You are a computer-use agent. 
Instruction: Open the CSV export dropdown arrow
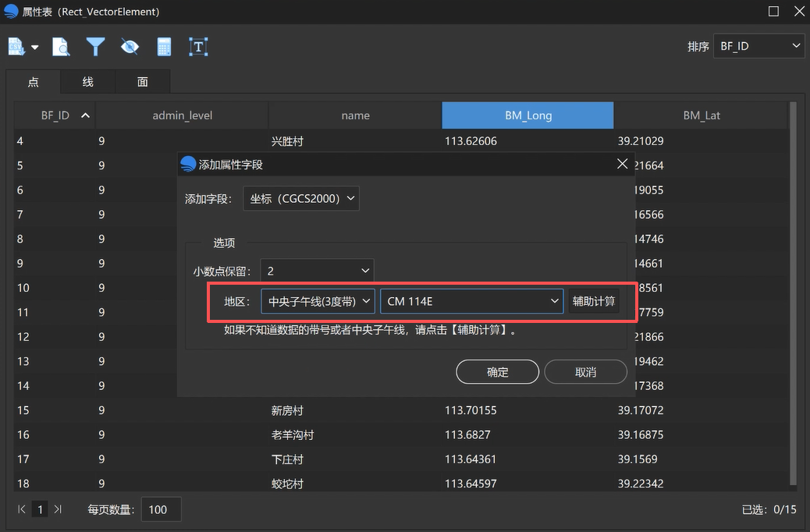(x=34, y=47)
